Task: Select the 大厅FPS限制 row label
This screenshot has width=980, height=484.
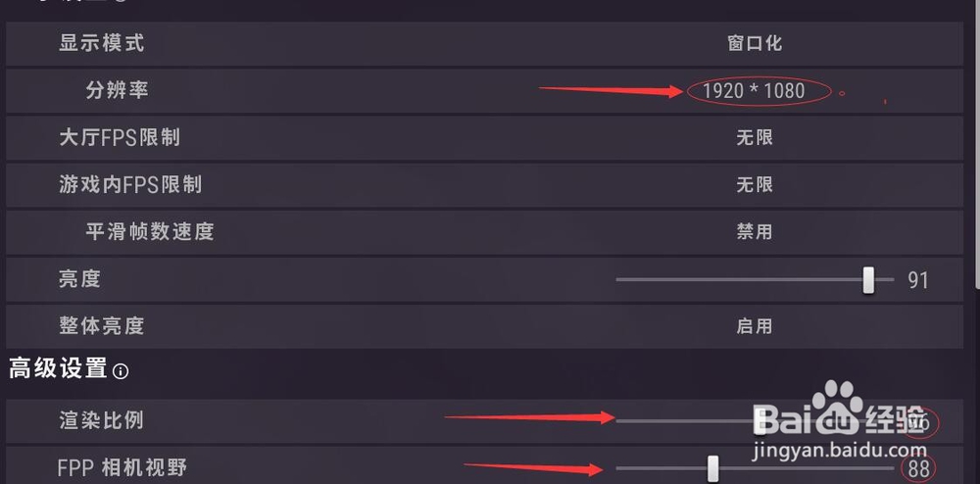Action: [120, 138]
